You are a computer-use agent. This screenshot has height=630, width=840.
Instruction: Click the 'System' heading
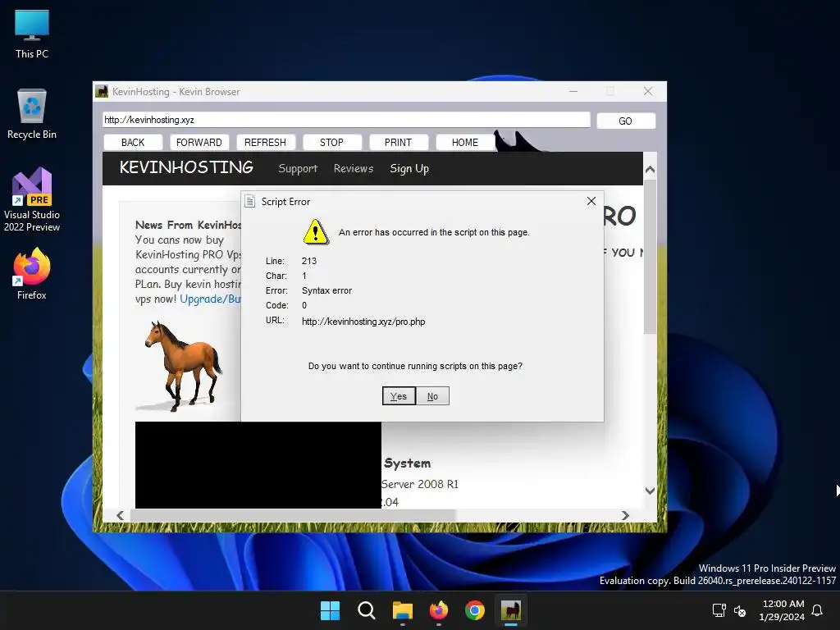(x=407, y=463)
